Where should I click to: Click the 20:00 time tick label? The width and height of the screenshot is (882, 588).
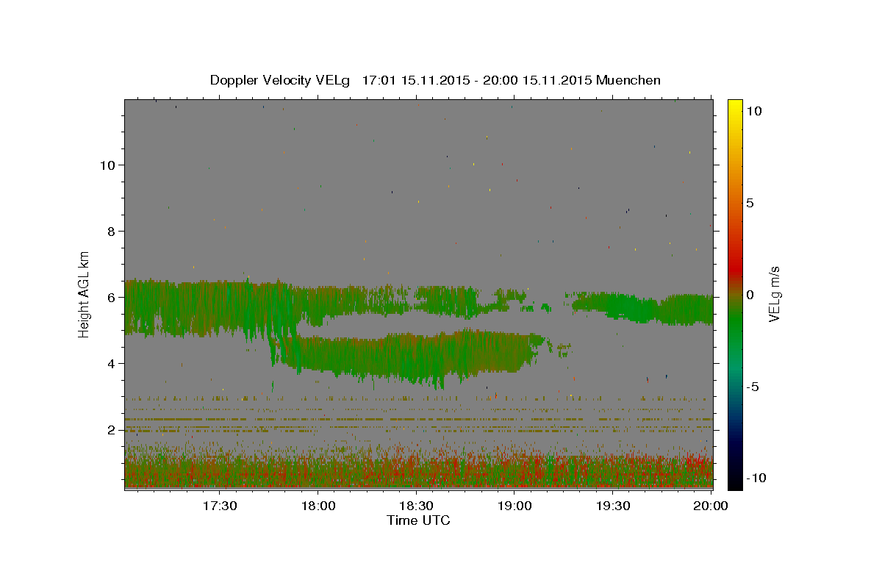pyautogui.click(x=711, y=506)
